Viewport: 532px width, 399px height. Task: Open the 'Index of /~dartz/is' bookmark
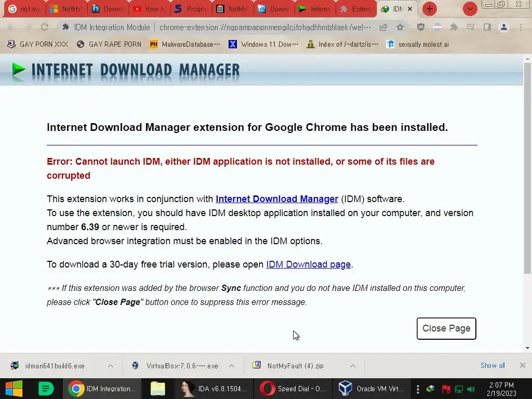(x=342, y=44)
